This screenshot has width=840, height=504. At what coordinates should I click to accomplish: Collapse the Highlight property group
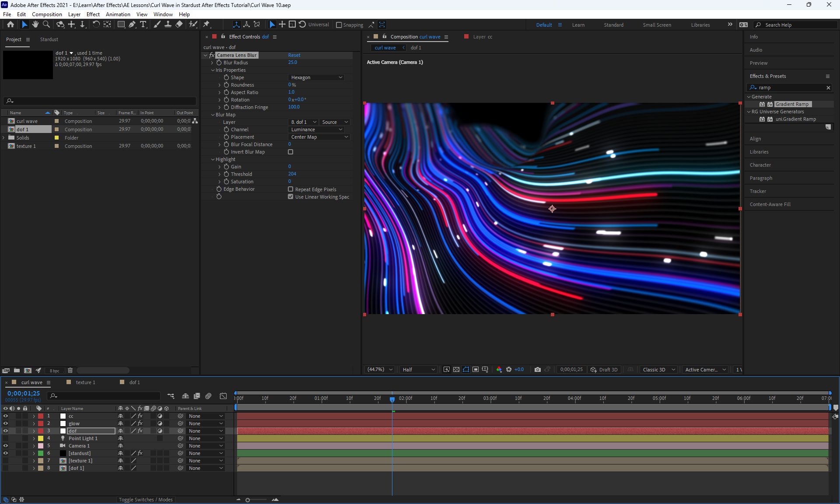pos(213,159)
